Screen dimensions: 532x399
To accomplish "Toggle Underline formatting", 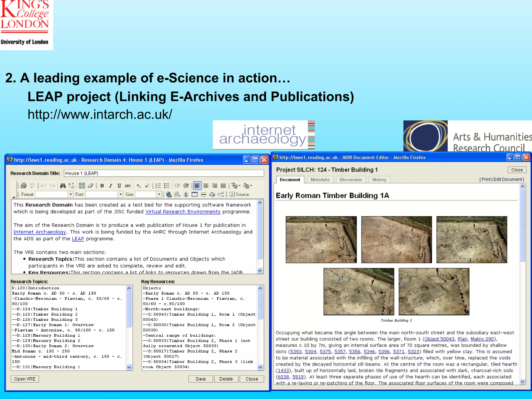I will [x=119, y=185].
